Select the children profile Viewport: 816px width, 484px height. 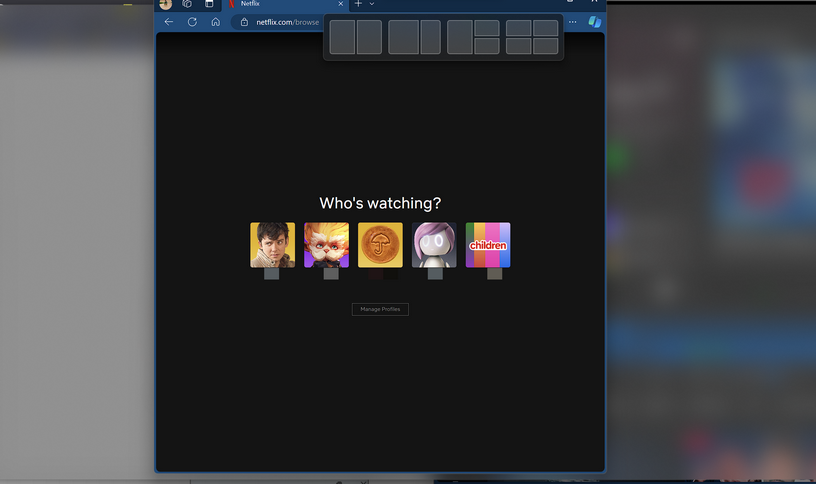point(488,245)
